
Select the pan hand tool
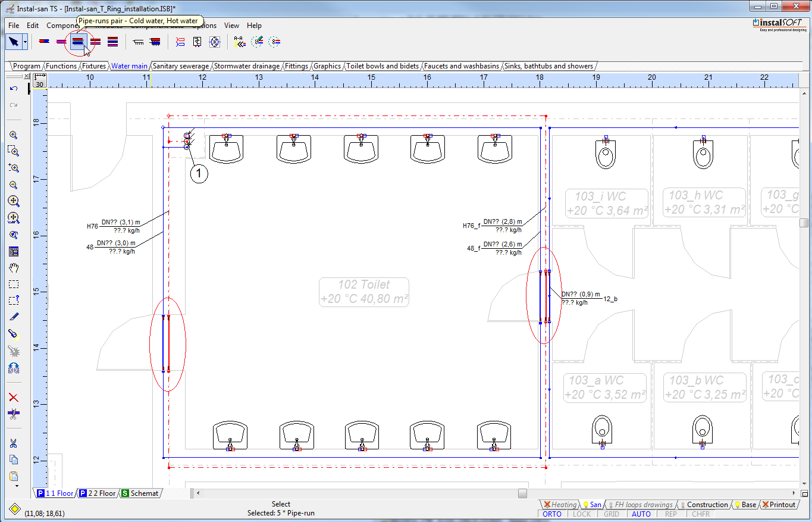[14, 268]
